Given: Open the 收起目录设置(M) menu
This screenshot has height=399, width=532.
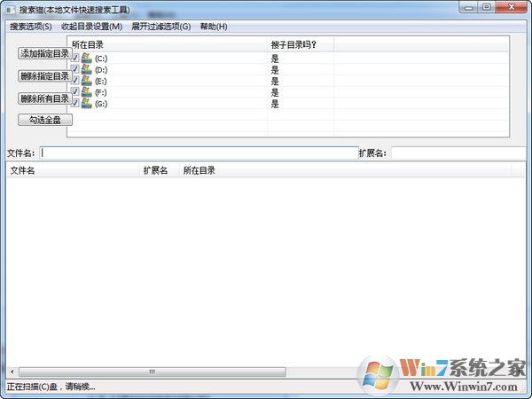Looking at the screenshot, I should click(x=91, y=27).
